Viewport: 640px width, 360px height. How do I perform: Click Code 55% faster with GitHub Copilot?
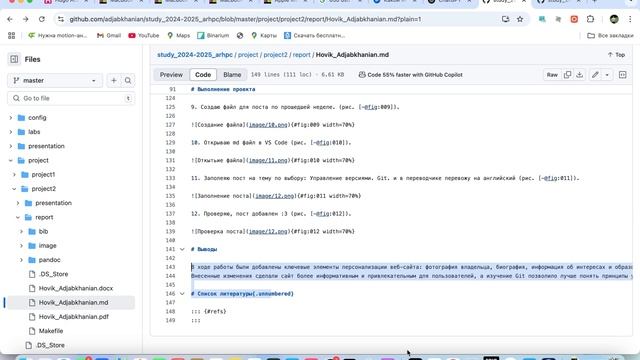point(411,75)
